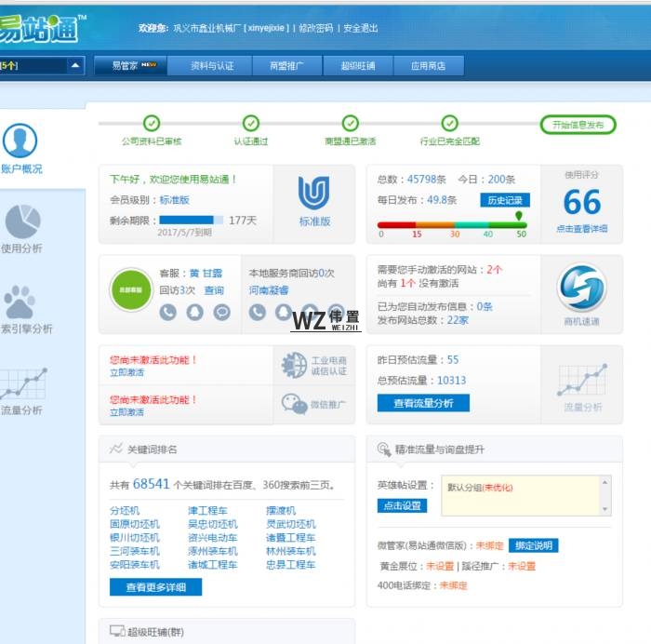The width and height of the screenshot is (651, 644).
Task: Click 河南凝睿 service provider link
Action: click(x=269, y=290)
